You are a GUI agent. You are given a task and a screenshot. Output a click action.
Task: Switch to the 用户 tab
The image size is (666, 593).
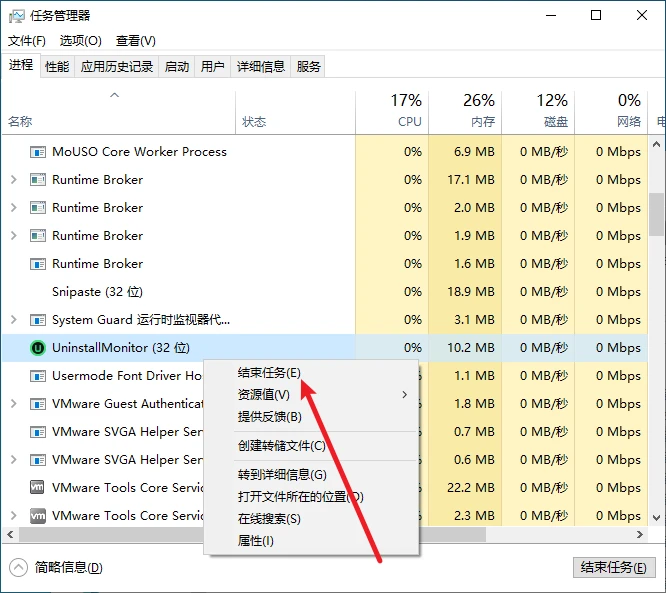212,67
